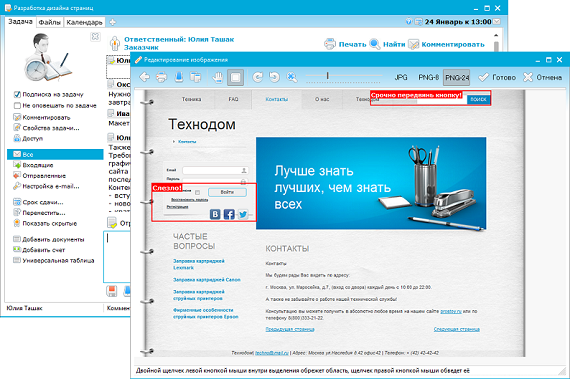Screen dimensions: 570x379
Task: Click Комментировать in the left sidebar
Action: (x=42, y=117)
